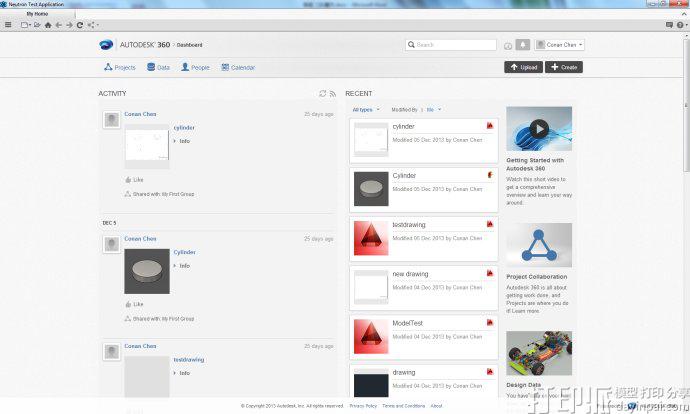Click the page vertical scrollbar

(x=686, y=106)
